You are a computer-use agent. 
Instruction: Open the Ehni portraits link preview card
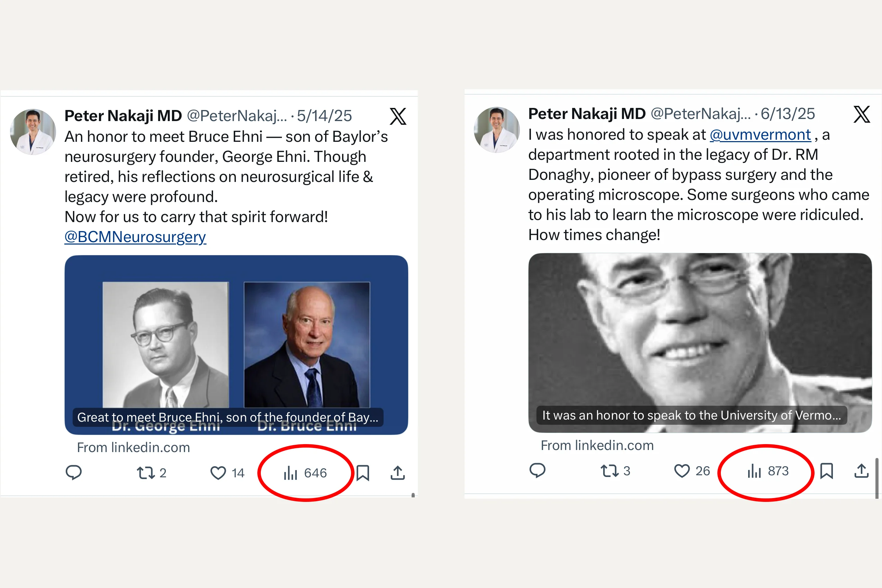236,345
